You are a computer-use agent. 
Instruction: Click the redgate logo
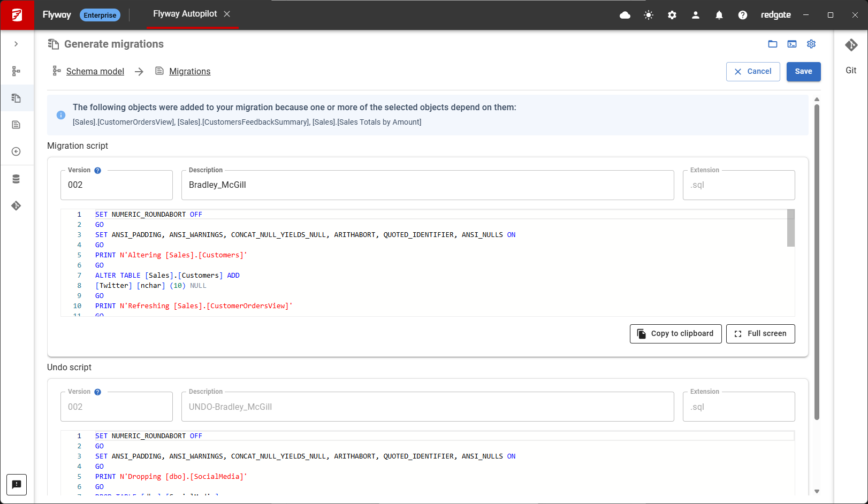[x=776, y=15]
